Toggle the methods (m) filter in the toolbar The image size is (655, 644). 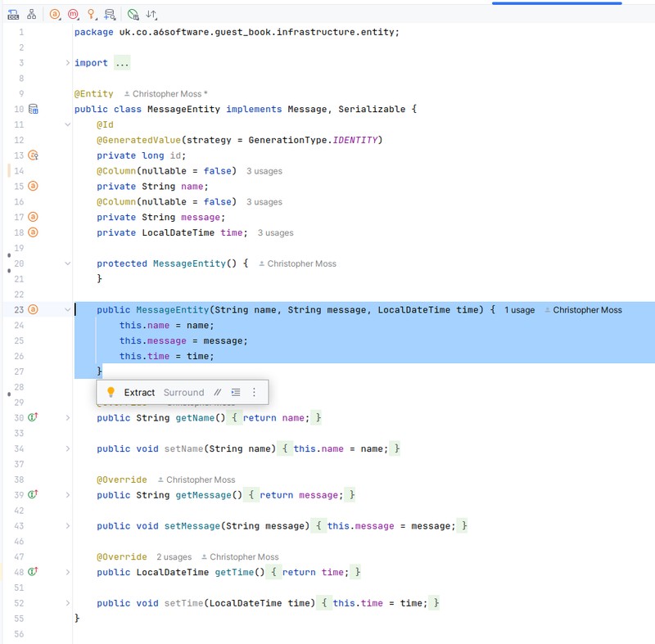pyautogui.click(x=73, y=13)
